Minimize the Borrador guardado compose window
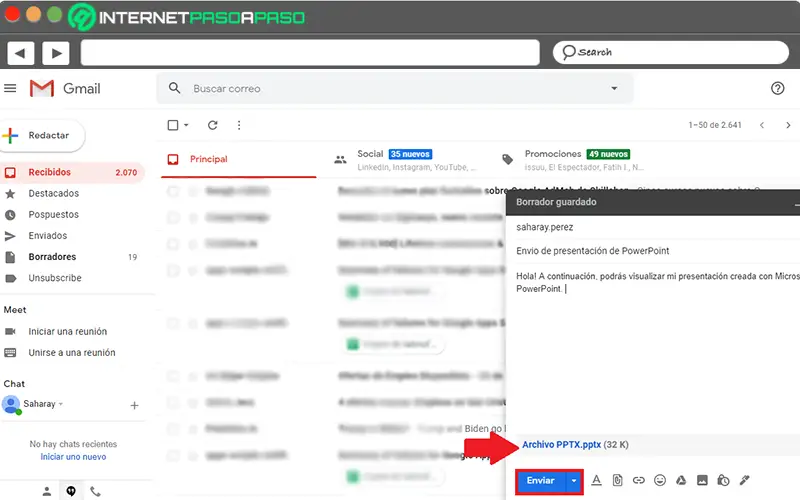The image size is (800, 500). tap(796, 205)
